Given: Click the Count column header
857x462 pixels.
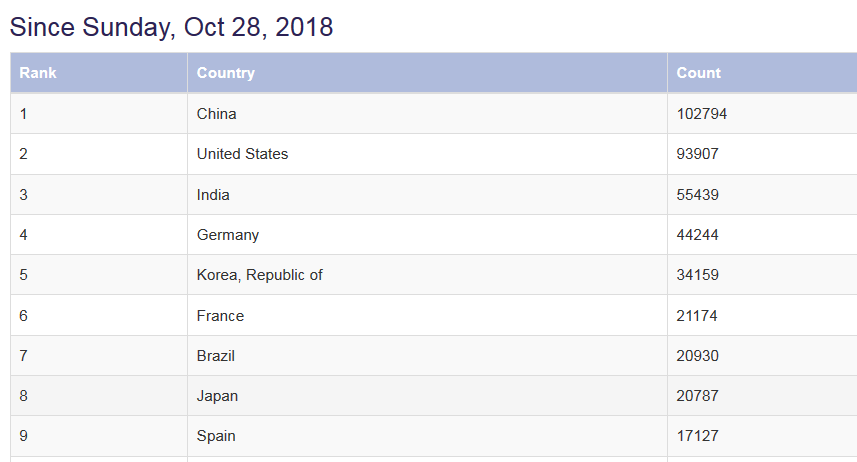Looking at the screenshot, I should (x=762, y=73).
